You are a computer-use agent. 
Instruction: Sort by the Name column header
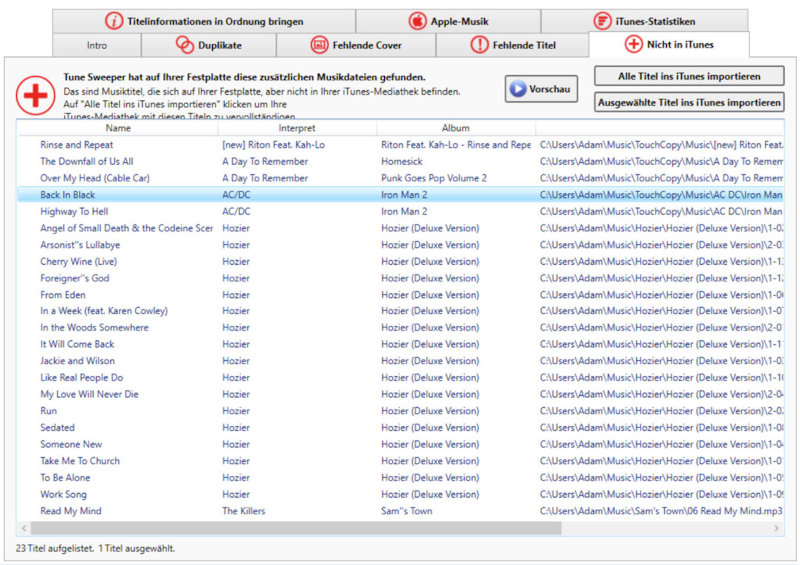point(118,128)
